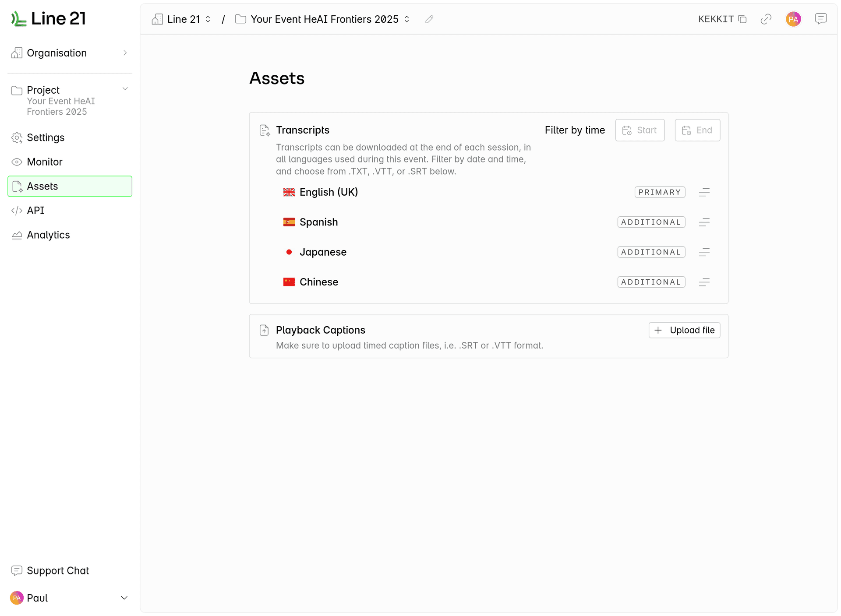
Task: Click the breadcrumb project folder icon
Action: (x=240, y=19)
